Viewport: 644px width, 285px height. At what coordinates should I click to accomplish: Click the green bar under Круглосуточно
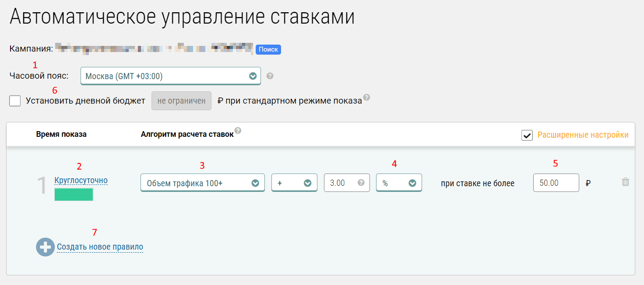74,195
